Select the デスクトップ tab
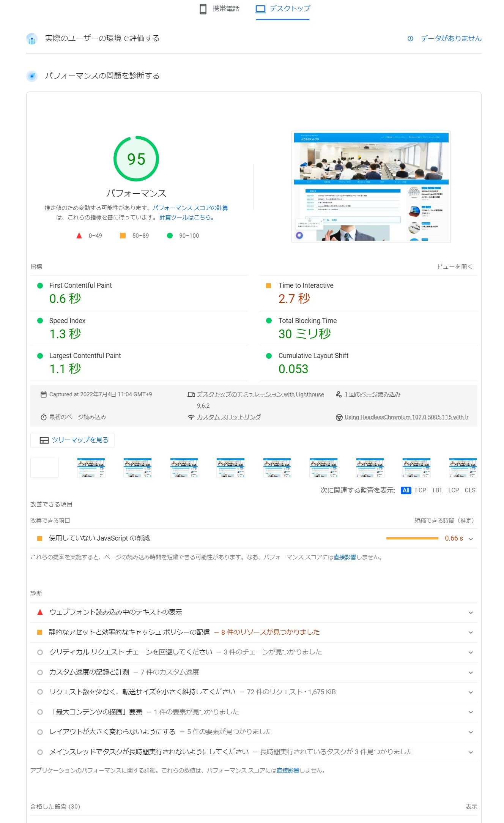This screenshot has width=504, height=823. point(283,9)
